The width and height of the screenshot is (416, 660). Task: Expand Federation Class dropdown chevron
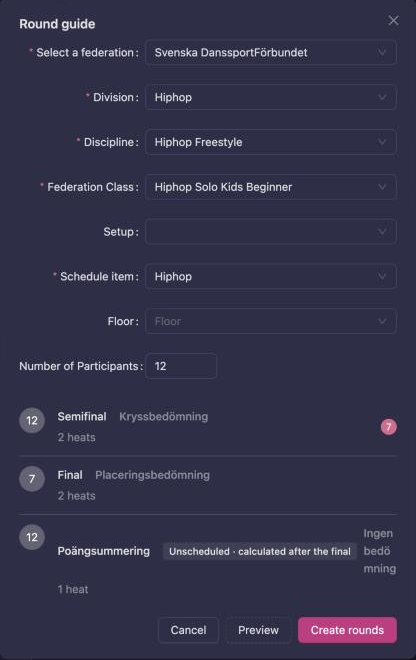382,187
